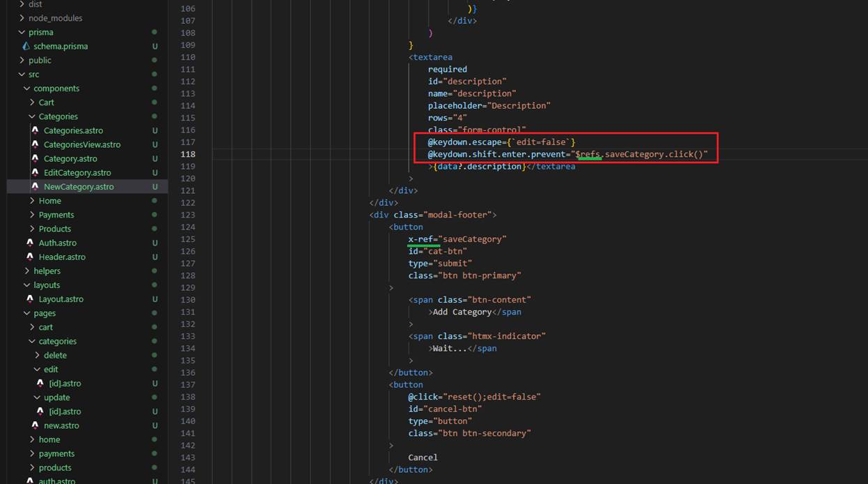This screenshot has width=868, height=484.
Task: Click Astro icon next to EditCategory.astro
Action: 36,172
